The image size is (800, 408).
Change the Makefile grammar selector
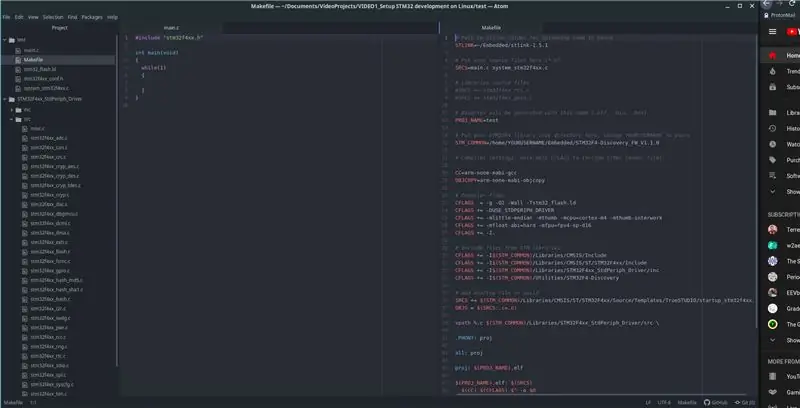[687, 402]
